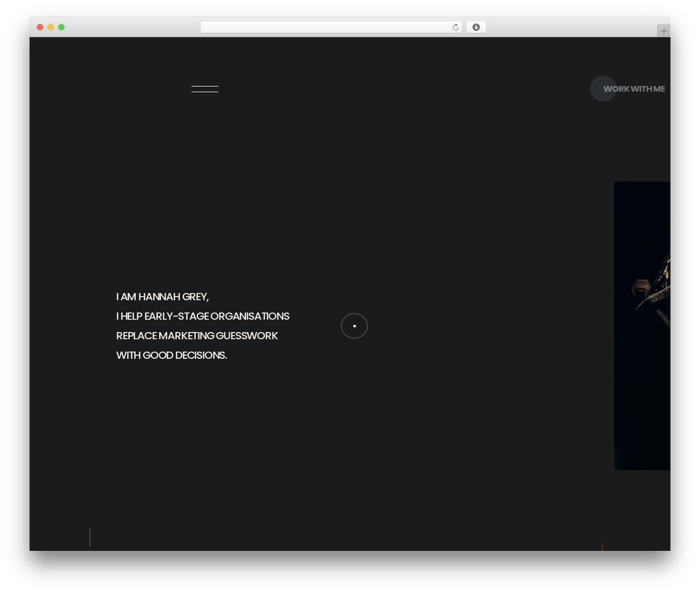
Task: Close the browser window with the red button
Action: coord(40,27)
